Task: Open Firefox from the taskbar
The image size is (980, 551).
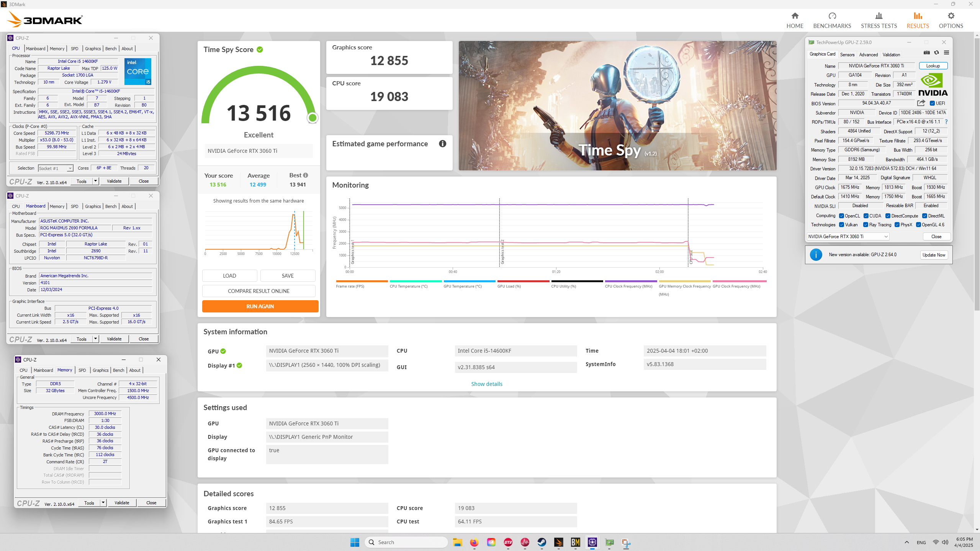Action: tap(474, 542)
